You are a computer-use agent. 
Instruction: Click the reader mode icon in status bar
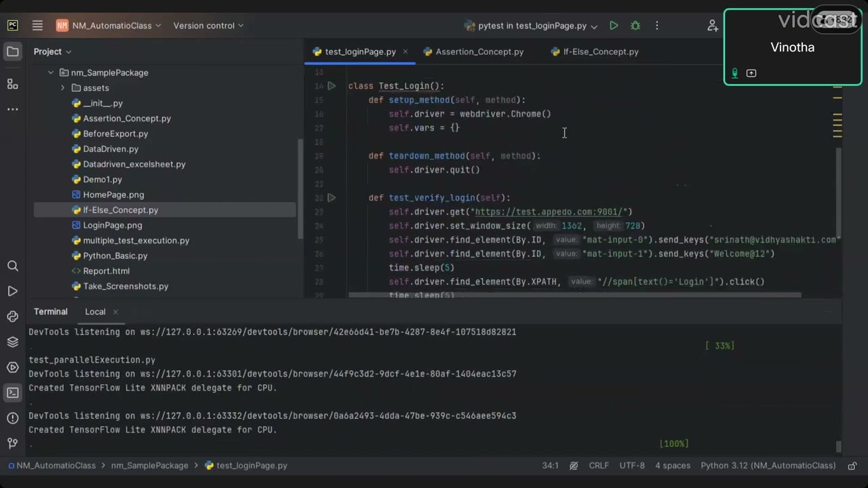point(574,466)
